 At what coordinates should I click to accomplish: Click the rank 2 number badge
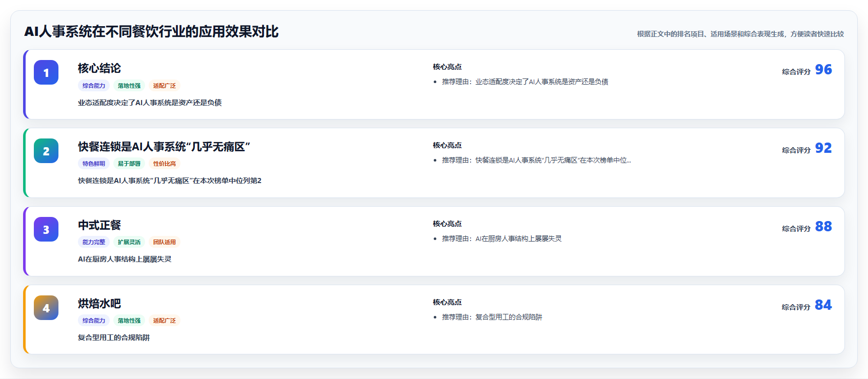tap(46, 151)
